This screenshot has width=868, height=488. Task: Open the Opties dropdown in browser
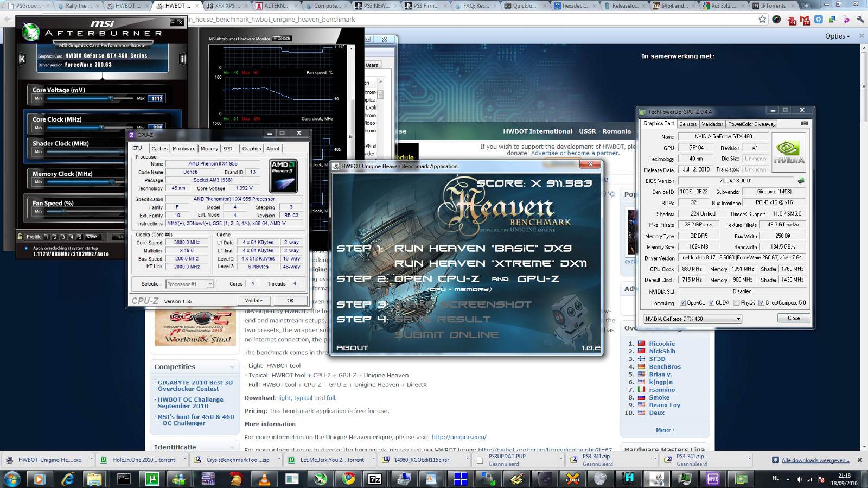[837, 36]
